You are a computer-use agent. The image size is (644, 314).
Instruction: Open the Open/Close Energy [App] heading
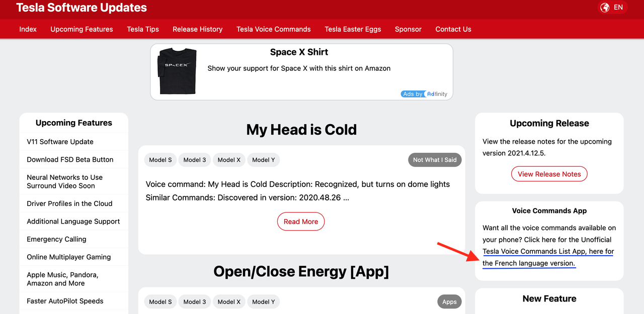click(x=301, y=271)
